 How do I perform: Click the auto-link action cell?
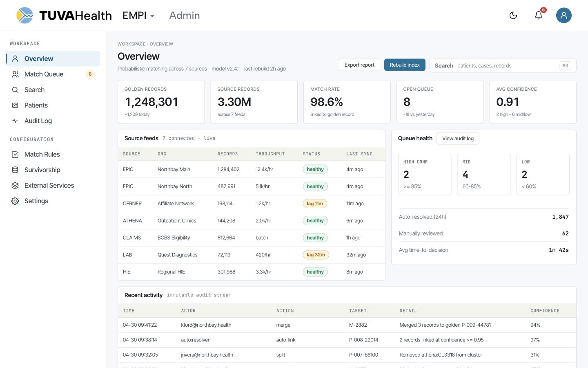pyautogui.click(x=286, y=340)
